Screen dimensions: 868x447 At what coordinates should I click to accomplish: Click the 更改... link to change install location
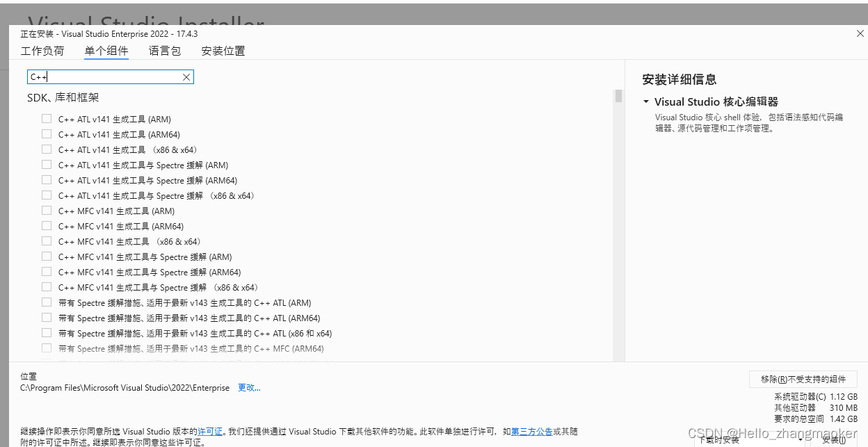tap(248, 387)
